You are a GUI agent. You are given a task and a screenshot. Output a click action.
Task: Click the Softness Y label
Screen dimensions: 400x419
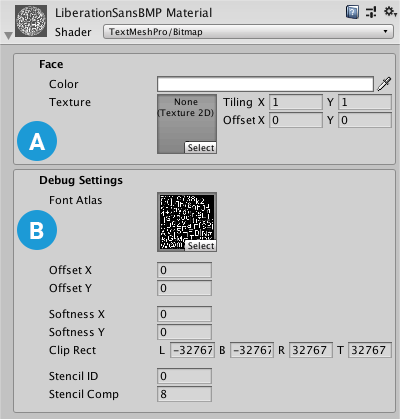tap(77, 332)
